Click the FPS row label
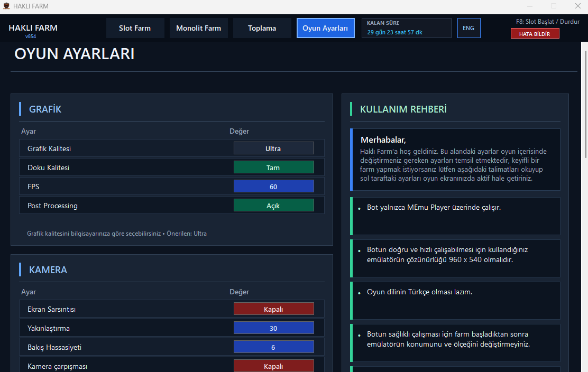Image resolution: width=588 pixels, height=372 pixels. pyautogui.click(x=33, y=187)
